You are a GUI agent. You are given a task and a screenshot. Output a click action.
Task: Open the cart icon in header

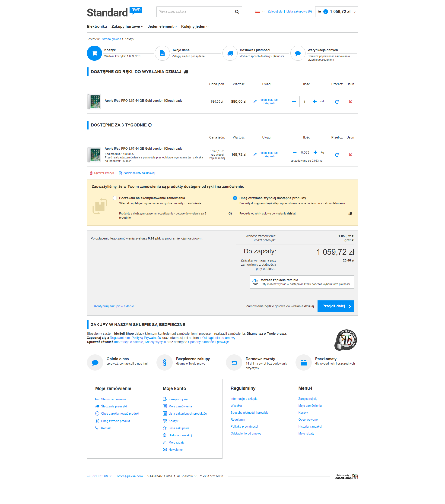319,12
